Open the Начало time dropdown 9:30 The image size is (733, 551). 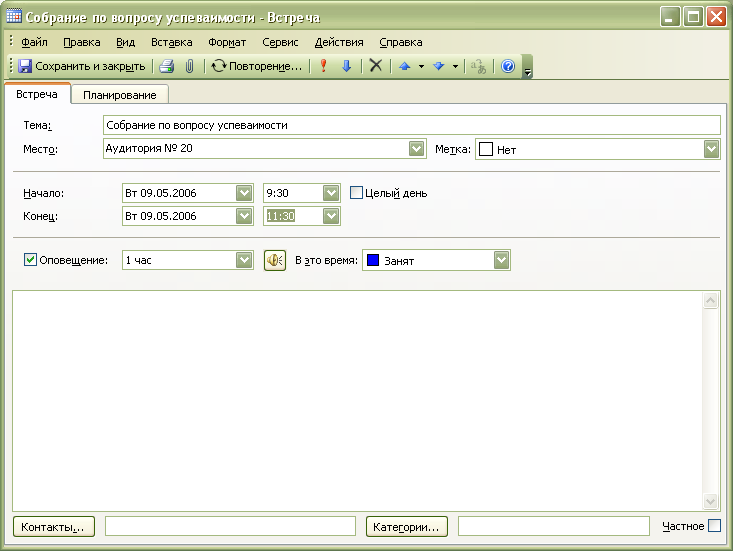click(x=331, y=193)
